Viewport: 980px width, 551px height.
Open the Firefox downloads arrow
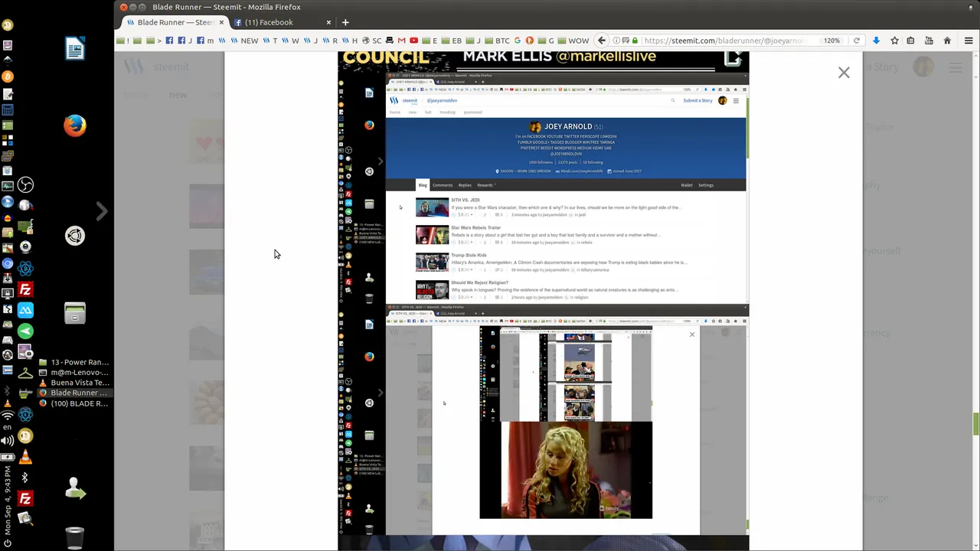[876, 41]
